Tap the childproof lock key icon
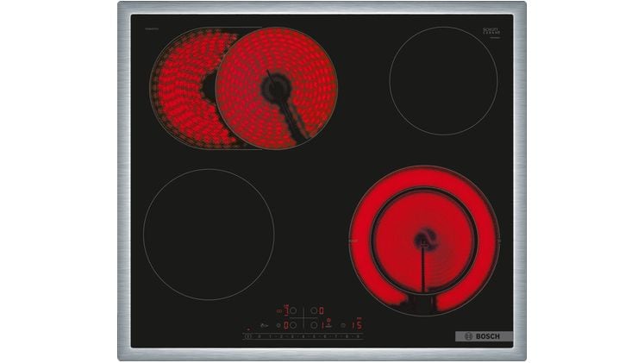The width and height of the screenshot is (644, 363). [264, 325]
